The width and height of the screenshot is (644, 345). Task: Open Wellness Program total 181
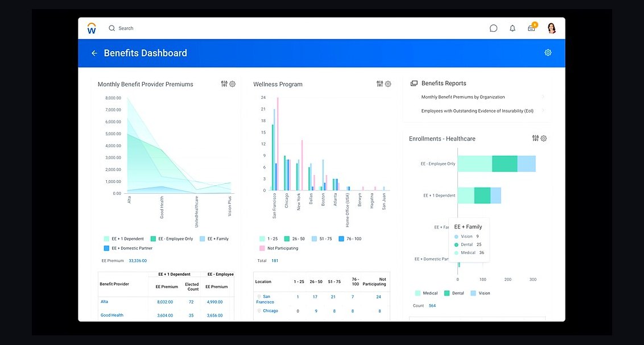275,261
